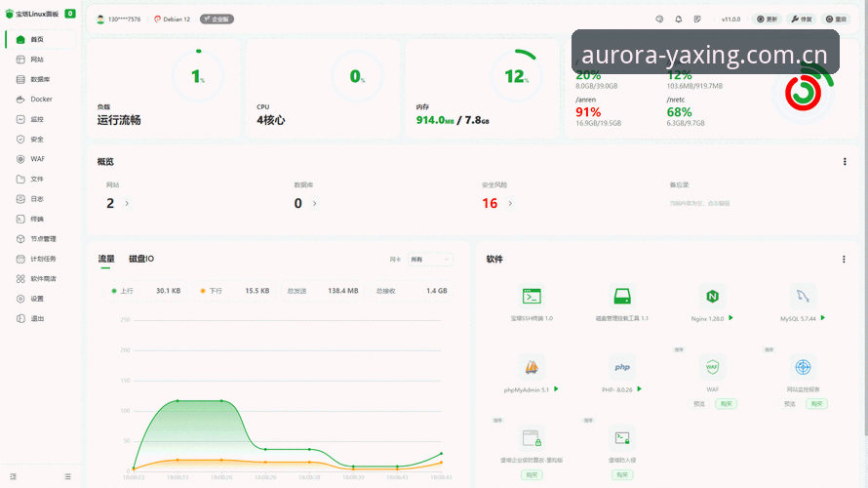Click the 购买 buy button under WAF software
The image size is (868, 488).
pyautogui.click(x=726, y=404)
